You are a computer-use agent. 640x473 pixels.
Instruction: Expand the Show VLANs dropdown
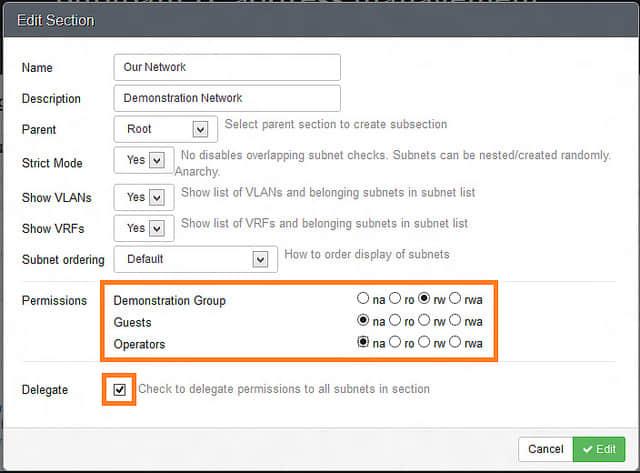(144, 197)
